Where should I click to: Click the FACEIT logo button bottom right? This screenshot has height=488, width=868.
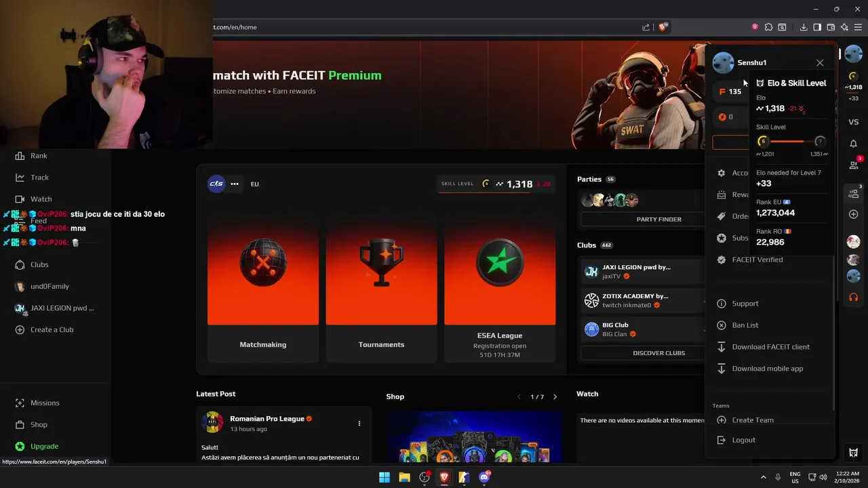coord(854,452)
